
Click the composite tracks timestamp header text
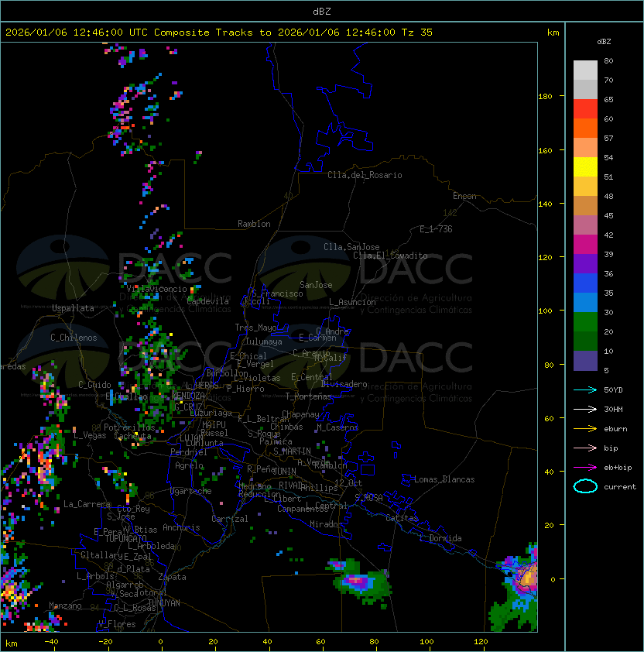tap(219, 33)
